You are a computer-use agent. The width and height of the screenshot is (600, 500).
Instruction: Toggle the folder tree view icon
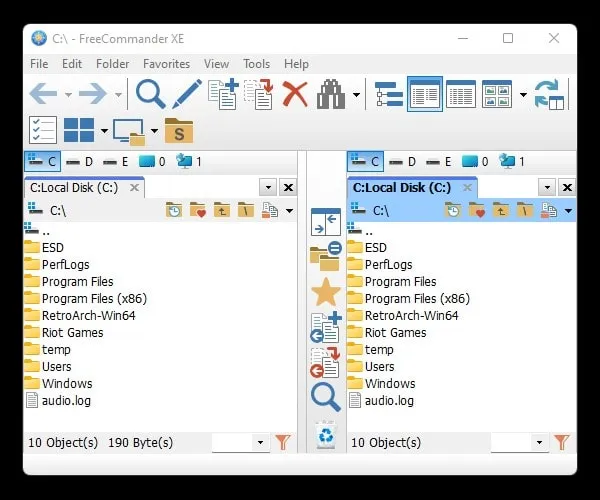pyautogui.click(x=389, y=94)
